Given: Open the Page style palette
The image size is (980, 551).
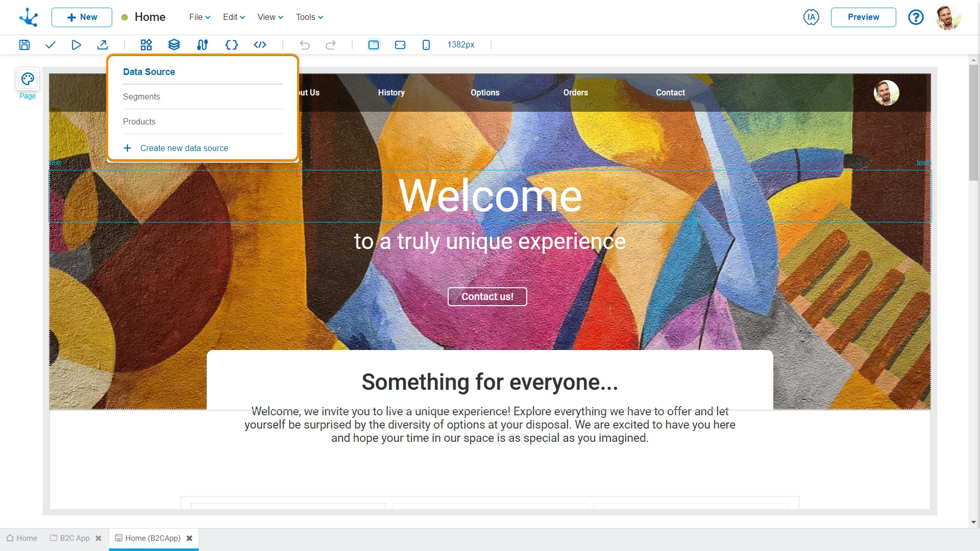Looking at the screenshot, I should [x=28, y=79].
